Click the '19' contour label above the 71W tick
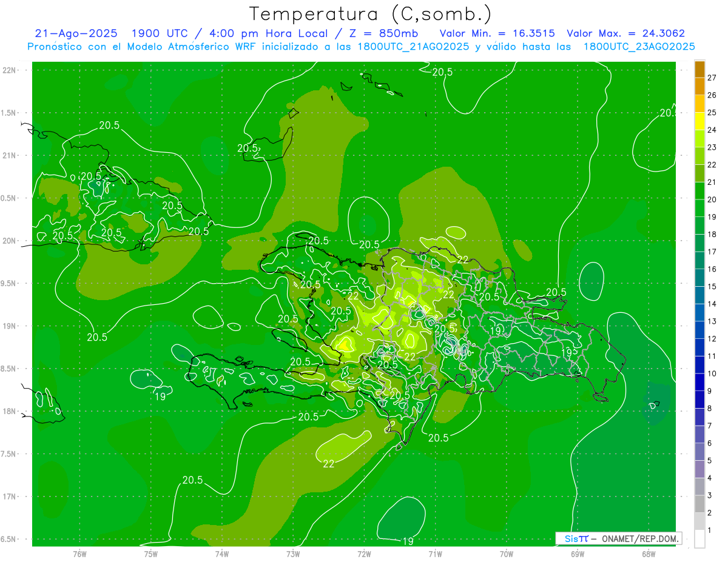728x562 pixels. click(x=408, y=541)
